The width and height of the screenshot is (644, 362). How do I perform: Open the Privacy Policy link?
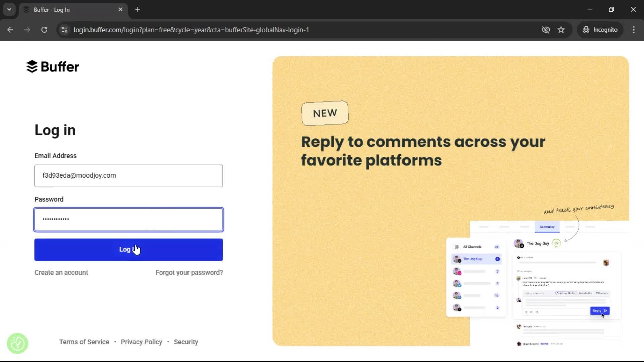tap(141, 342)
